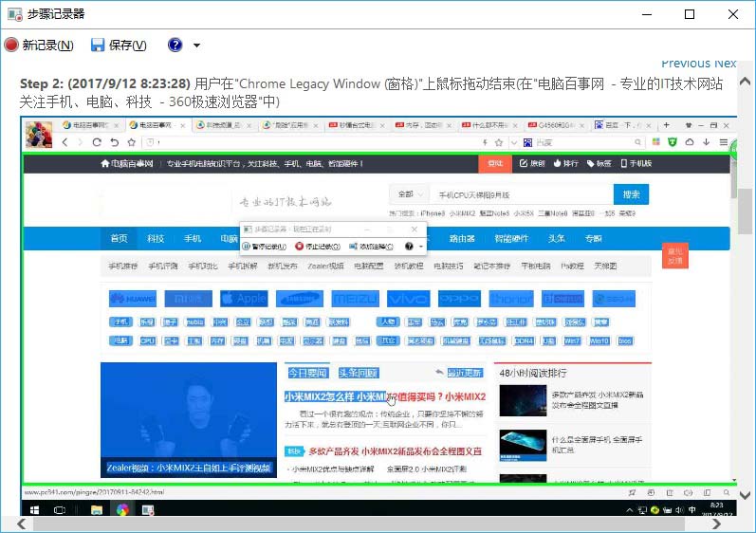The width and height of the screenshot is (756, 533).
Task: Jump to the Next step link
Action: [x=725, y=64]
